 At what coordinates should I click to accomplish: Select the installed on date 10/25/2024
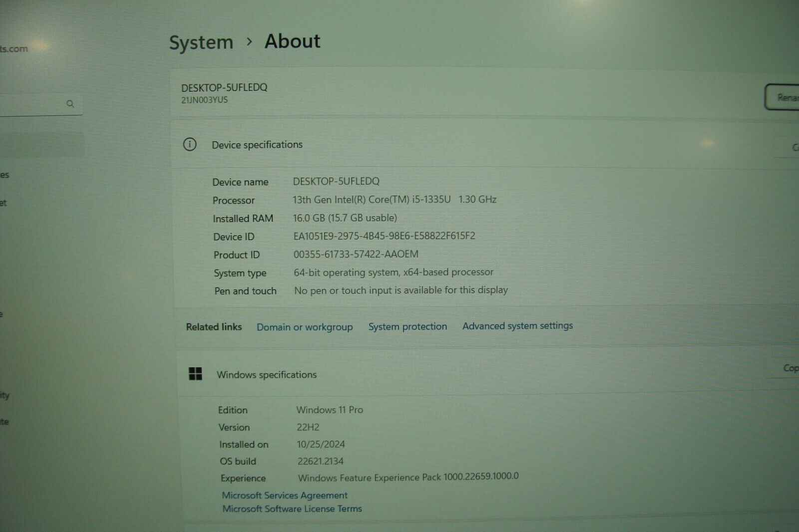click(321, 444)
